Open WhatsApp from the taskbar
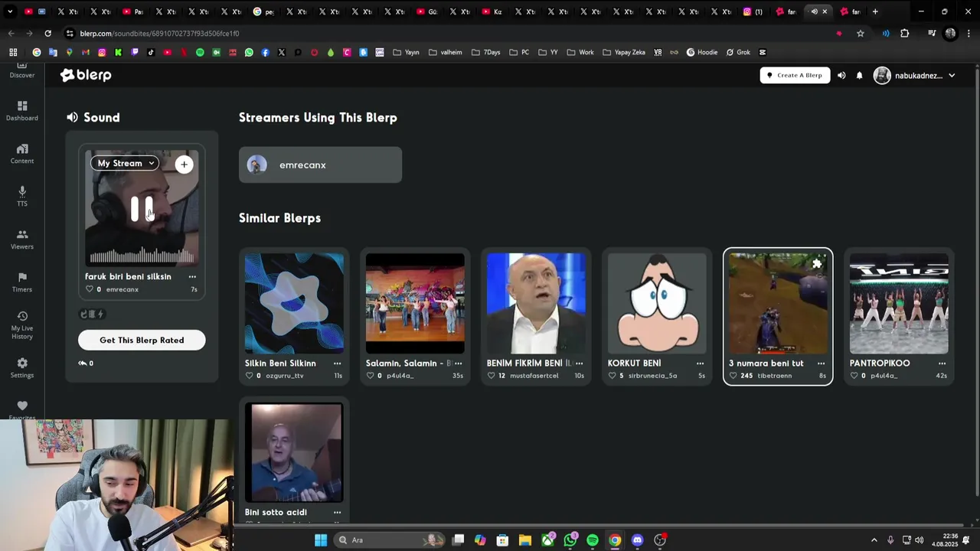 [570, 540]
